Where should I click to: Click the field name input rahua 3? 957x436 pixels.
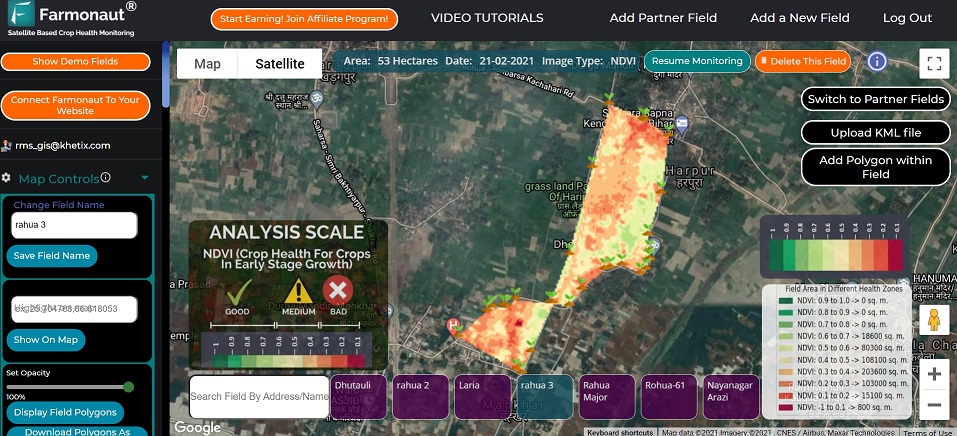[74, 225]
